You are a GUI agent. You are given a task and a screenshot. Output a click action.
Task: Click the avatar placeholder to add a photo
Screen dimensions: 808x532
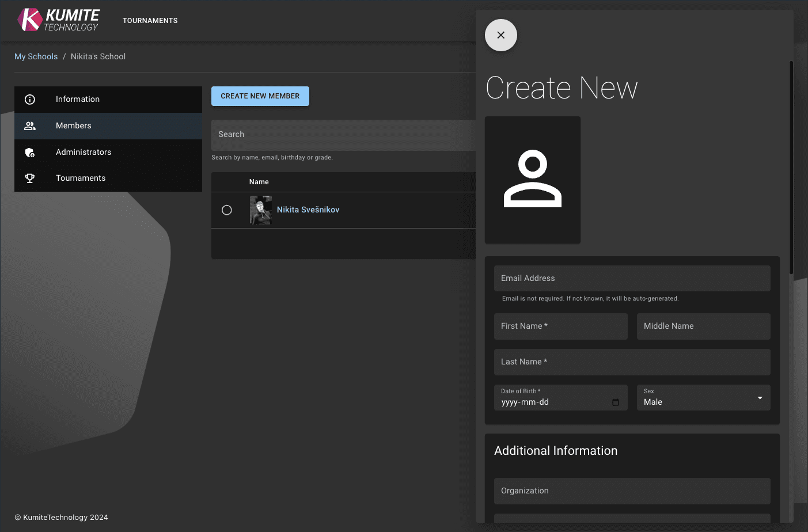[x=532, y=179]
